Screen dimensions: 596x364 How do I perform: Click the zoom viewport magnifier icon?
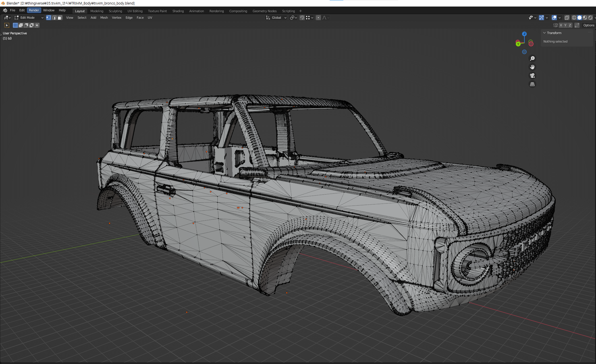532,58
